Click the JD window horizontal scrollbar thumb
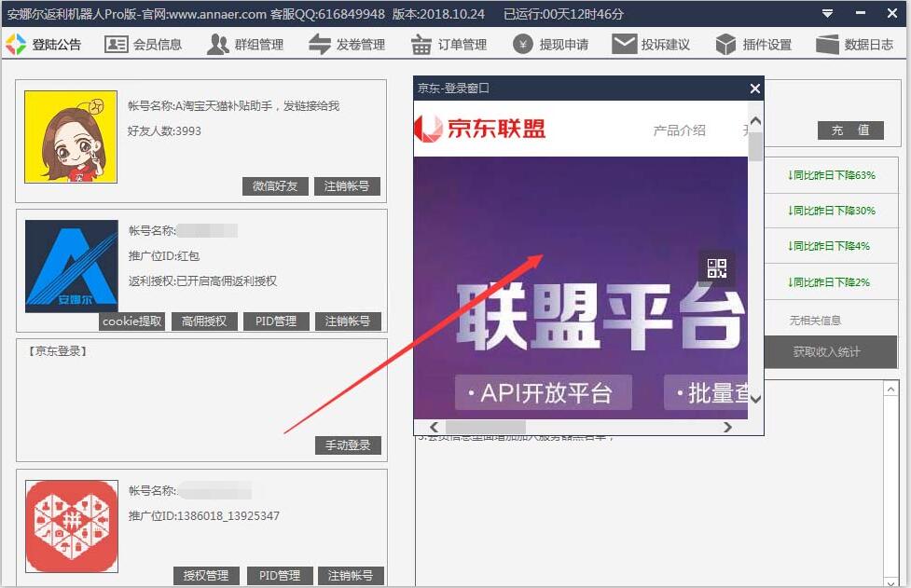This screenshot has width=911, height=588. click(x=485, y=427)
